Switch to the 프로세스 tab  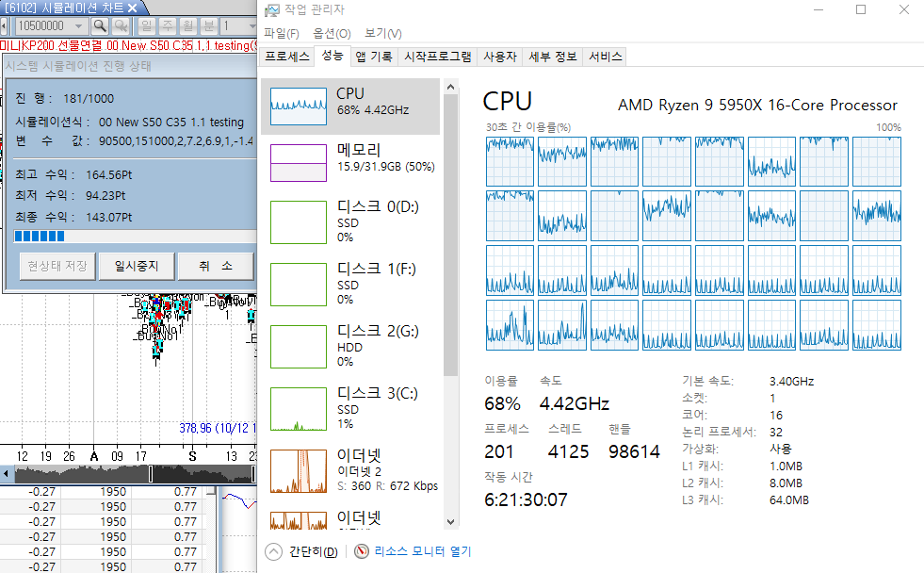coord(286,57)
